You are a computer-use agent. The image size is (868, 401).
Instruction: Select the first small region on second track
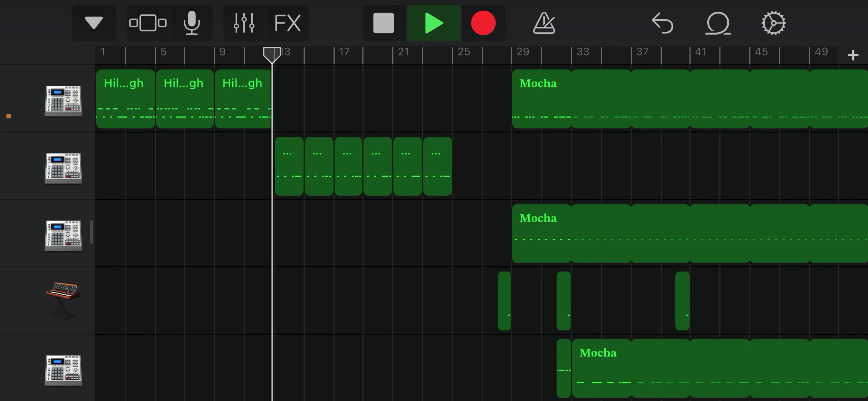289,166
